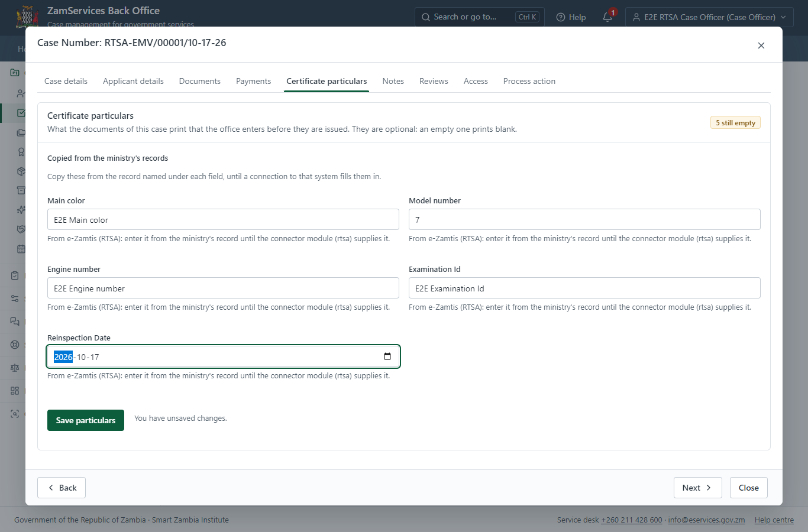Image resolution: width=808 pixels, height=532 pixels.
Task: Click the sliders settings icon in the sidebar
Action: coord(15,299)
